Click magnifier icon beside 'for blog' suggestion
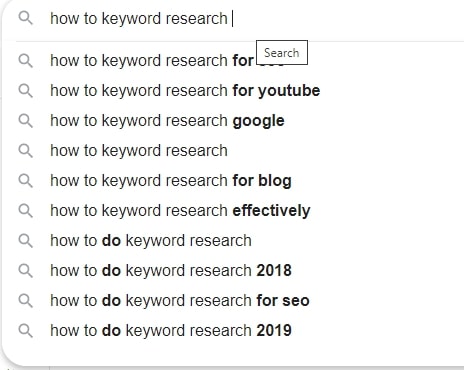464x370 pixels. click(25, 180)
